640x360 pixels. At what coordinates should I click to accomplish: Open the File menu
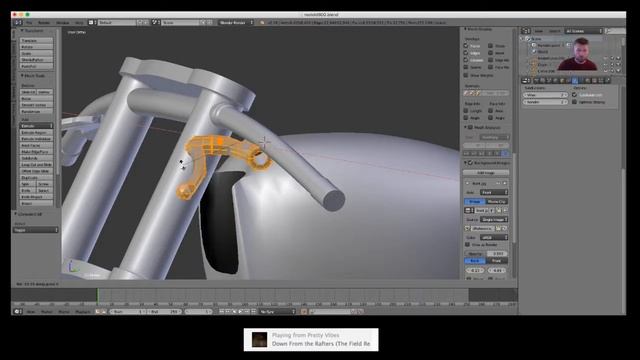pos(29,22)
